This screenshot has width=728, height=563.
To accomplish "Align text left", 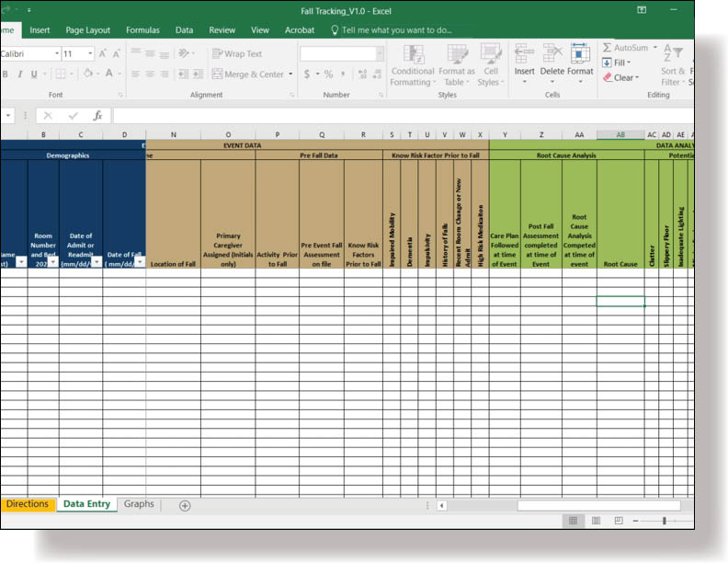I will click(135, 74).
